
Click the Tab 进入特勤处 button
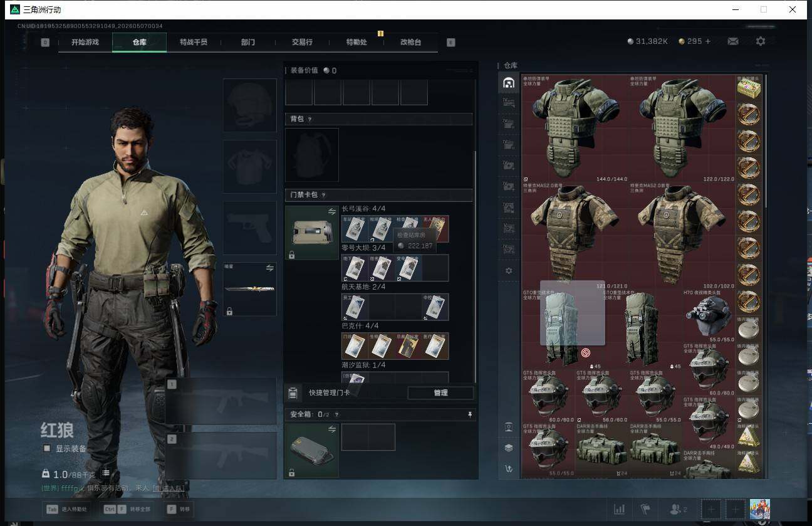(x=68, y=510)
